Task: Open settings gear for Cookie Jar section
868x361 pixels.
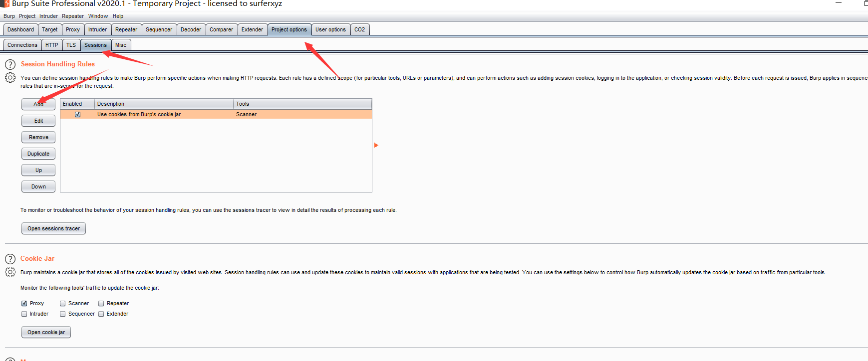Action: [10, 272]
